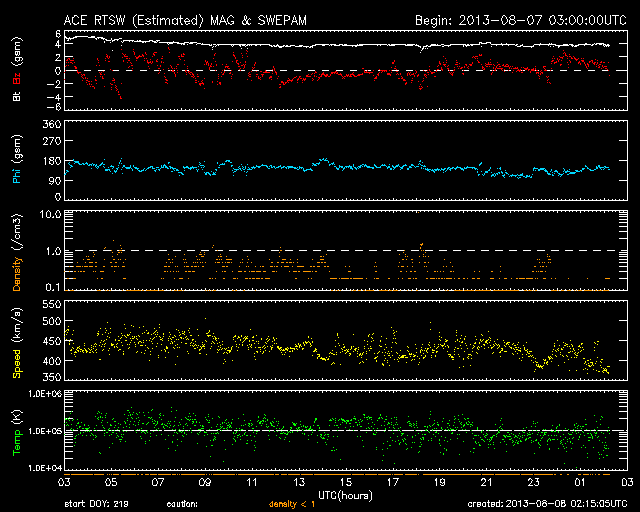Click the start DOY: 219 text
The width and height of the screenshot is (640, 512).
click(x=97, y=503)
